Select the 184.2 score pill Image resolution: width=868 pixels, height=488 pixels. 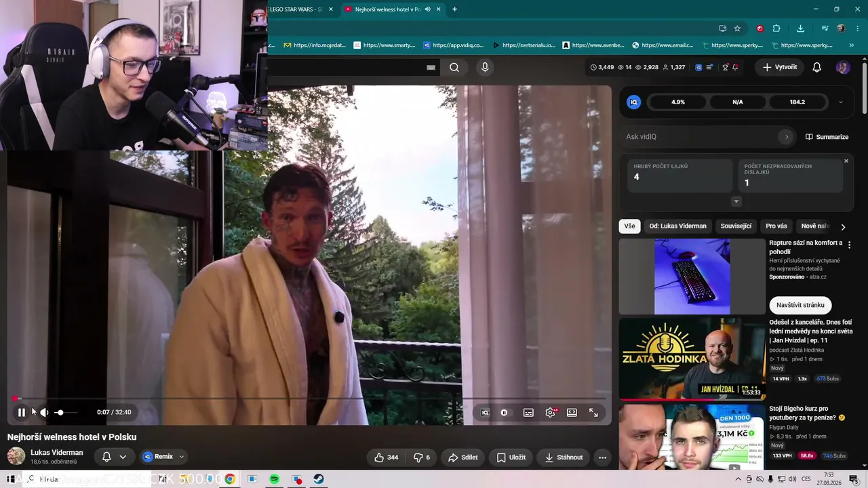(797, 102)
